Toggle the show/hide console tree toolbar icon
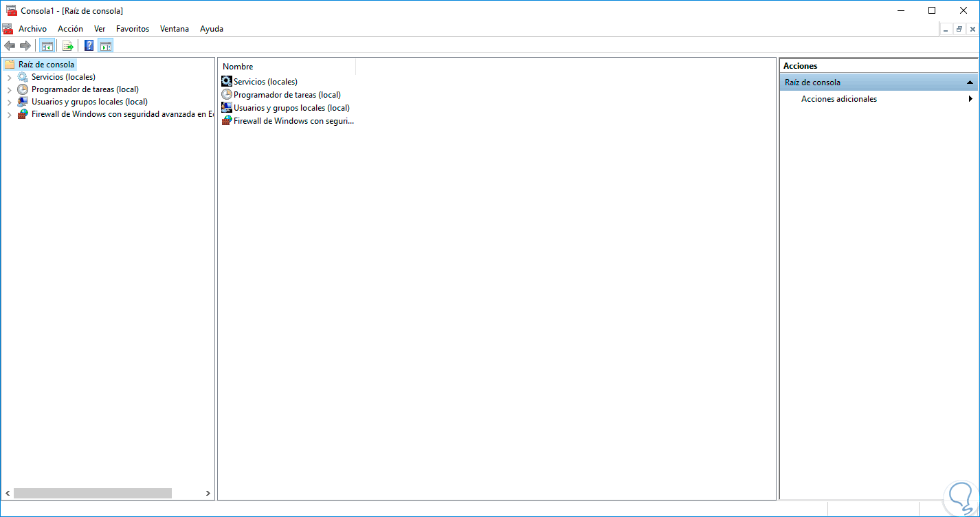The height and width of the screenshot is (517, 980). pos(47,46)
